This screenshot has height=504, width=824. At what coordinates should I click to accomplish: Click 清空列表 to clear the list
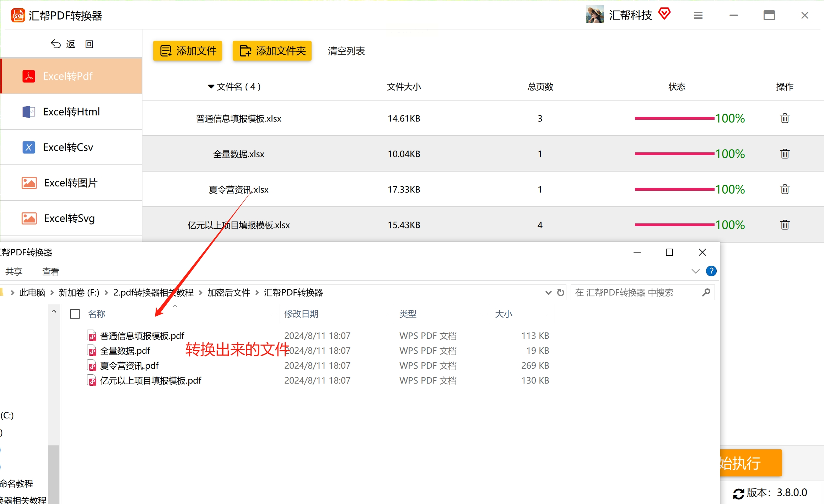tap(346, 51)
